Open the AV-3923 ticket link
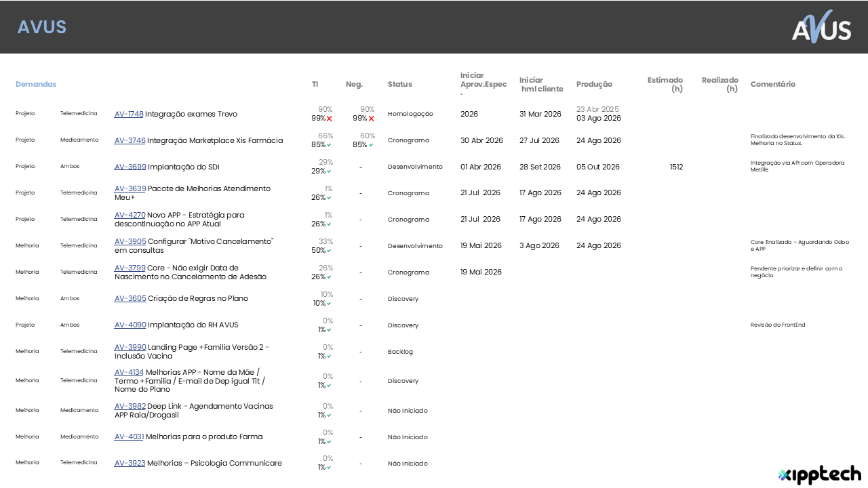Screen dimensions: 868x488 pyautogui.click(x=130, y=463)
